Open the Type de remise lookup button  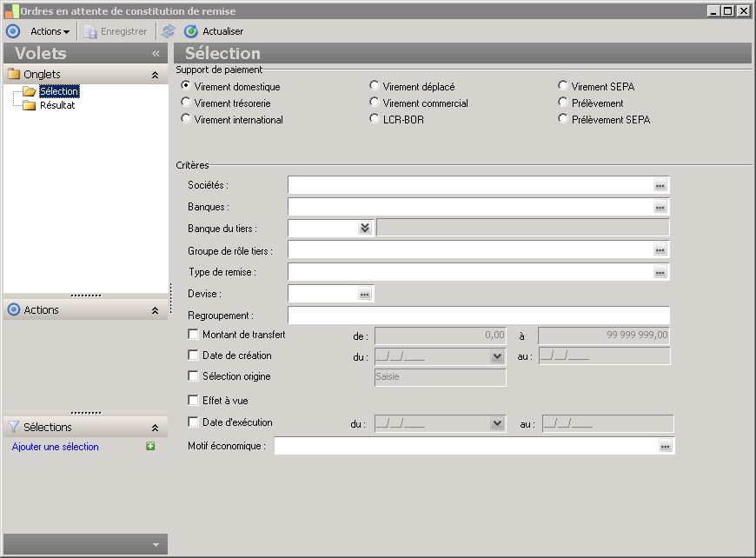coord(660,272)
